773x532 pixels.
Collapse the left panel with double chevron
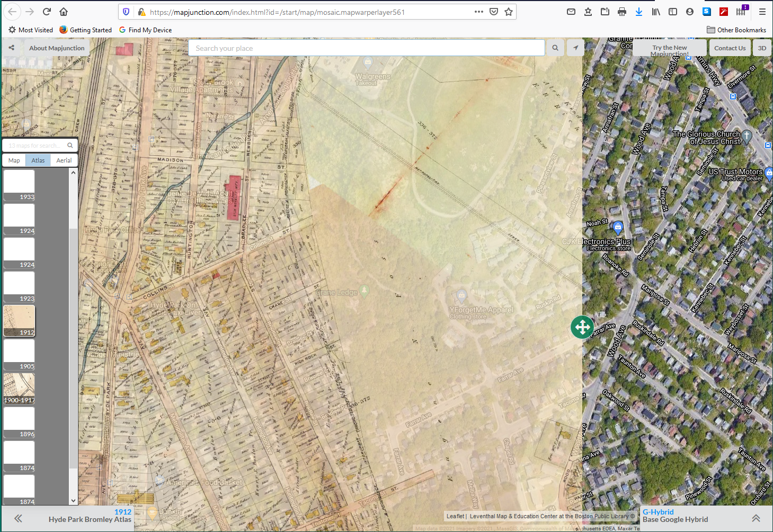pos(18,518)
